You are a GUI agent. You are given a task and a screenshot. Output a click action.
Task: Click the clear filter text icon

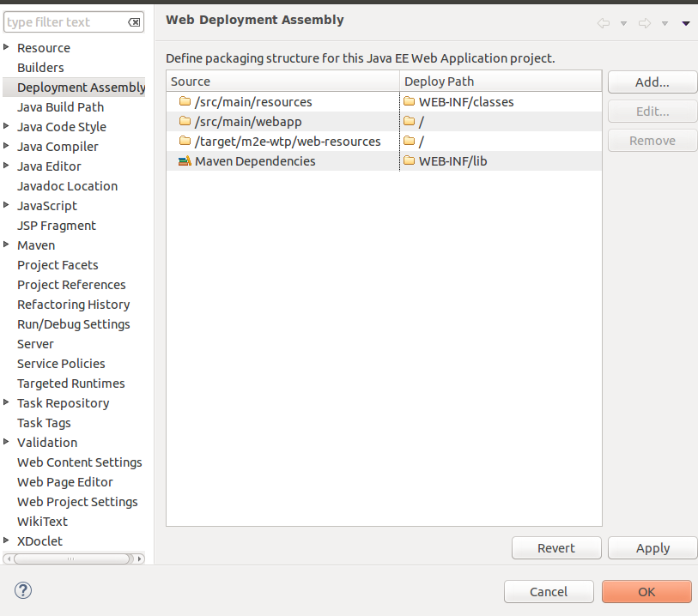(134, 22)
